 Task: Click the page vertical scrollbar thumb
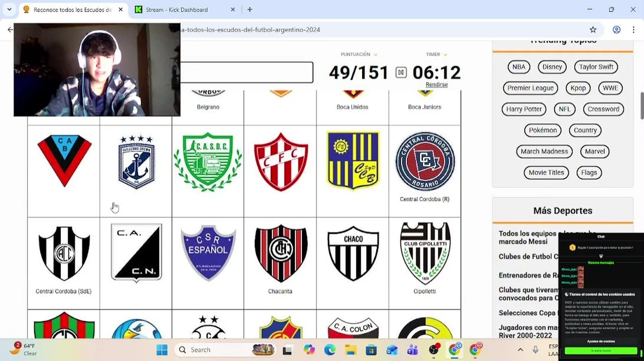point(641,106)
